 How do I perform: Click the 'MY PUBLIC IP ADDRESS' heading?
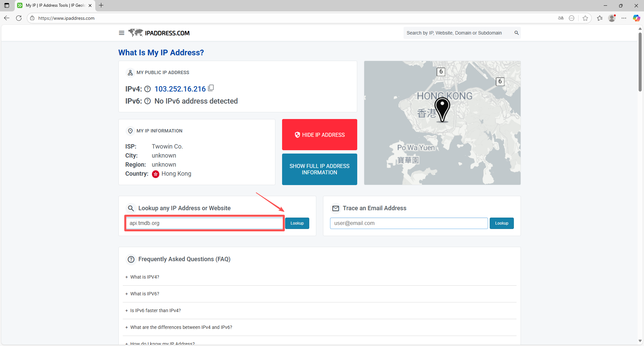pyautogui.click(x=163, y=72)
